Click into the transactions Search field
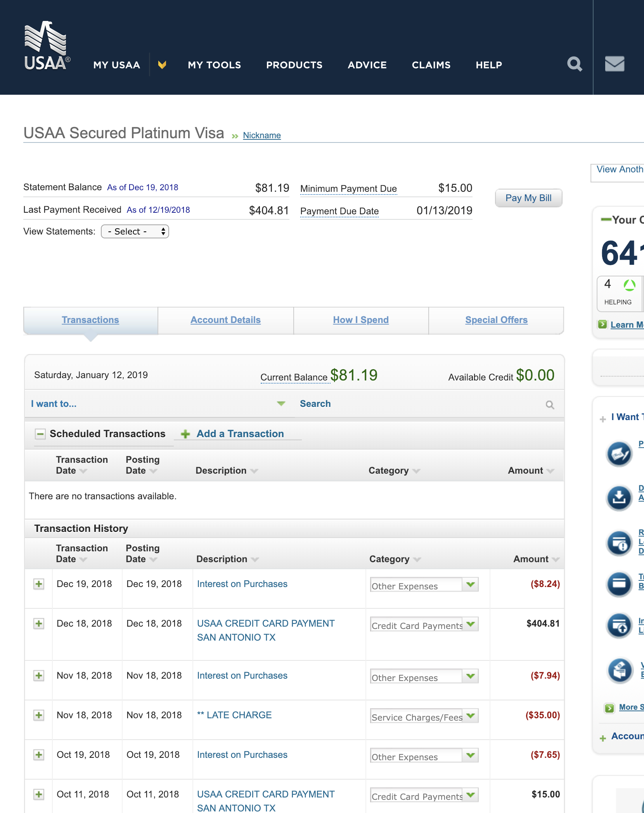The height and width of the screenshot is (813, 644). coord(419,404)
